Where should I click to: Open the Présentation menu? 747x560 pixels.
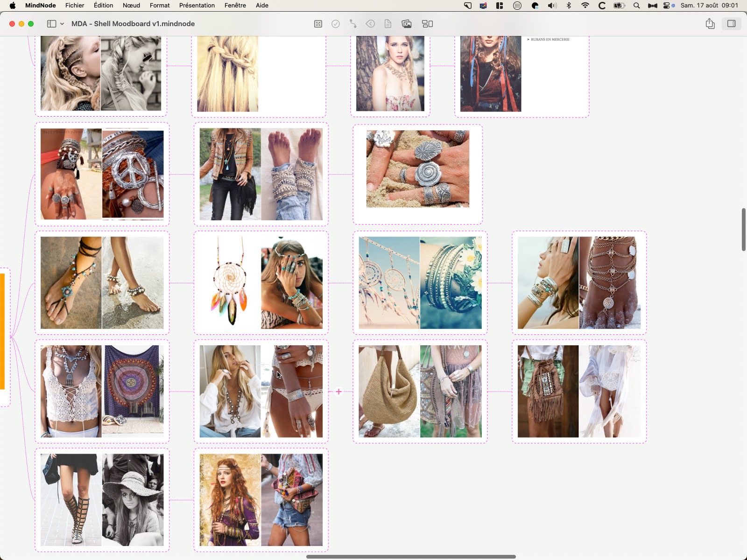(197, 6)
